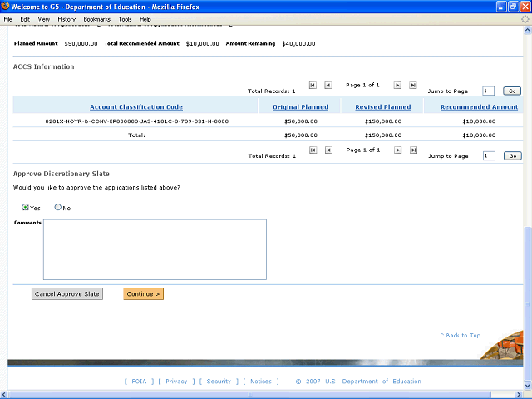Select the No radio option
The width and height of the screenshot is (532, 399).
[x=58, y=207]
